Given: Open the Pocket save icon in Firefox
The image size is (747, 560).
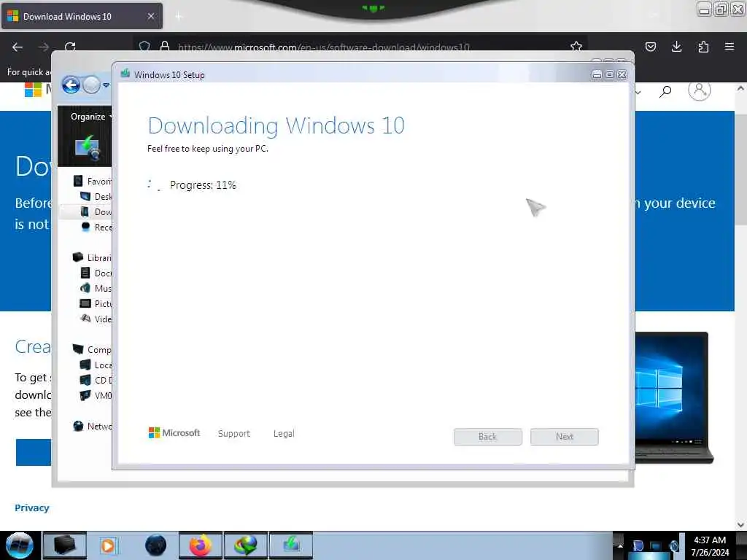Looking at the screenshot, I should (650, 47).
